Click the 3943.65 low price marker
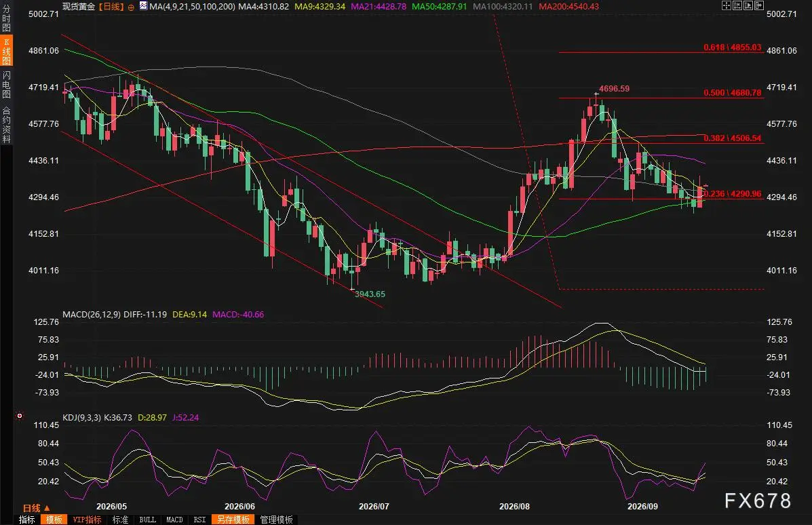 (370, 294)
